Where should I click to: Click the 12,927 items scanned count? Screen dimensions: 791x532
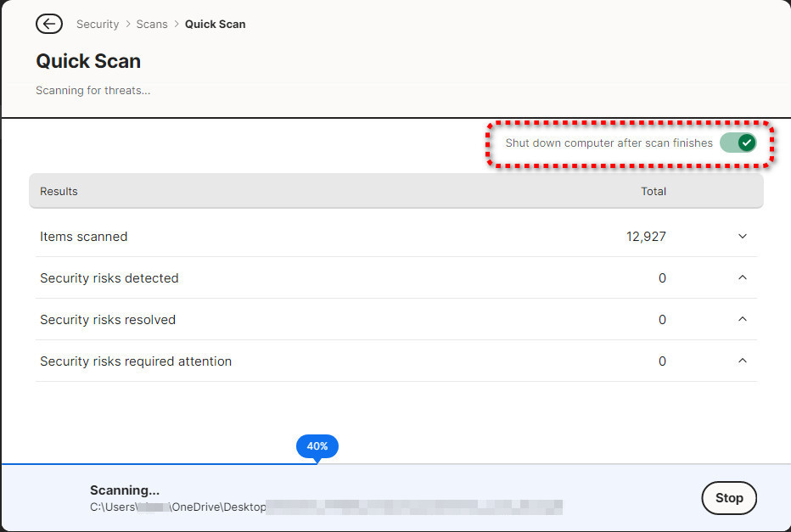pos(646,237)
